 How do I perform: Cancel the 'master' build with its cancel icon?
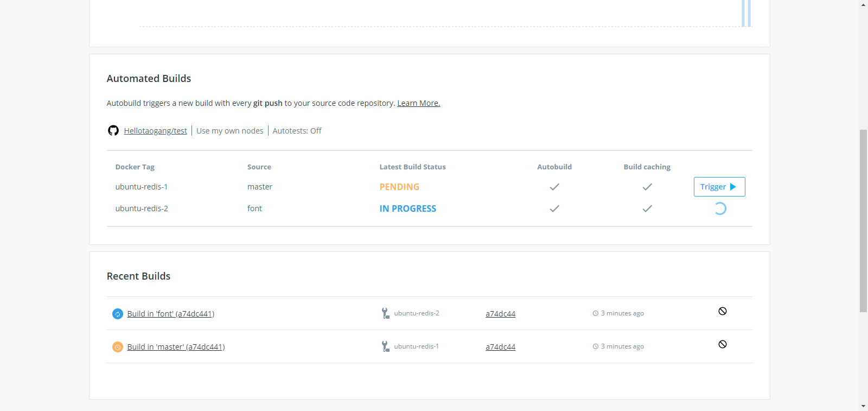pyautogui.click(x=723, y=344)
